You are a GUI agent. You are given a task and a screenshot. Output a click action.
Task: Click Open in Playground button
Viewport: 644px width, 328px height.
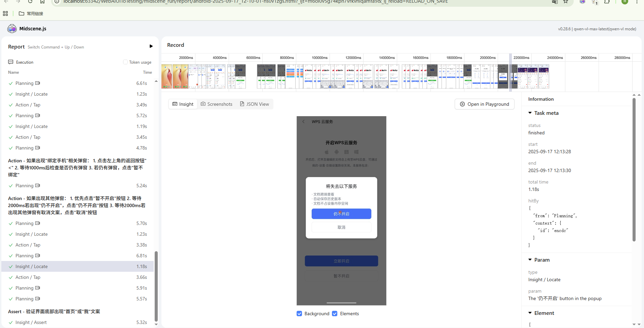tap(485, 104)
